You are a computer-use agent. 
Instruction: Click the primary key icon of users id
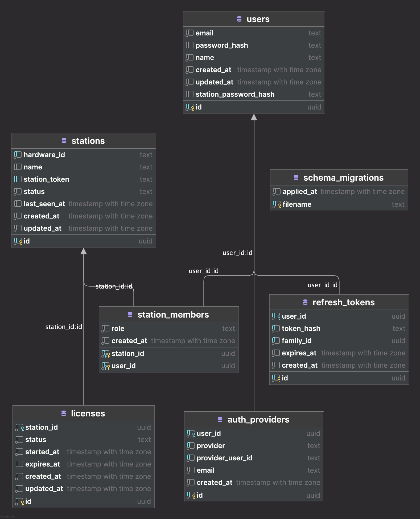(190, 107)
